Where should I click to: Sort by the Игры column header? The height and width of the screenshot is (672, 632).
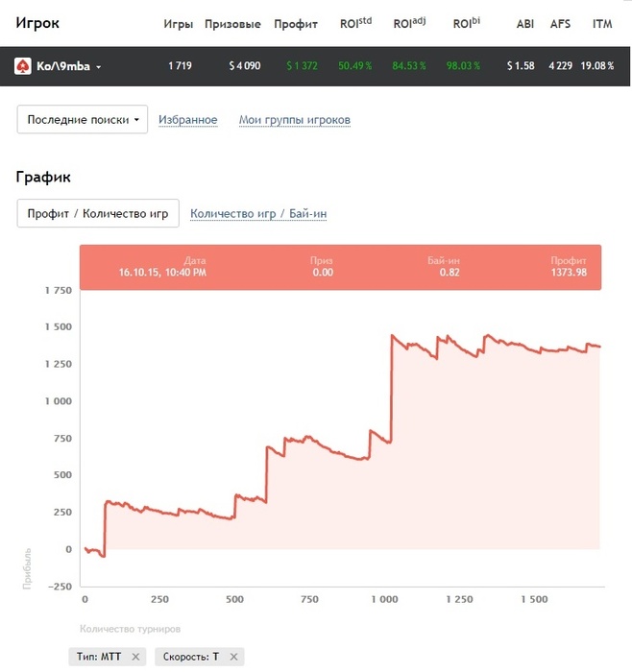[179, 24]
